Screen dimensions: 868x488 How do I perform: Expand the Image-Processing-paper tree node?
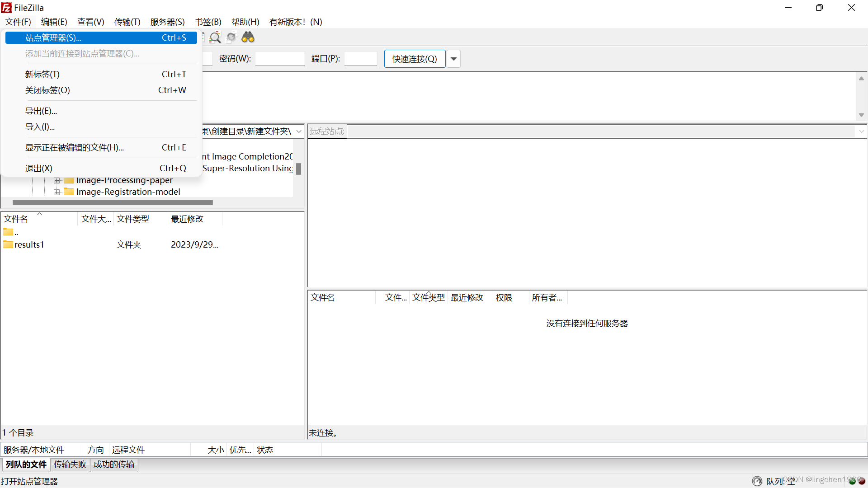coord(57,180)
